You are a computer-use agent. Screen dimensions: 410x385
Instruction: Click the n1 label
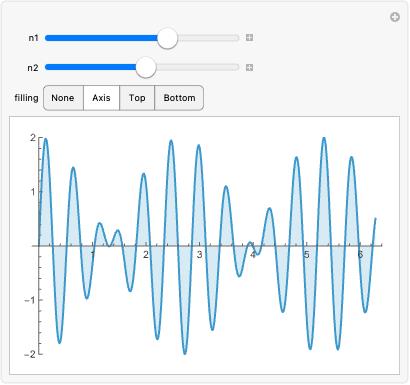click(33, 38)
